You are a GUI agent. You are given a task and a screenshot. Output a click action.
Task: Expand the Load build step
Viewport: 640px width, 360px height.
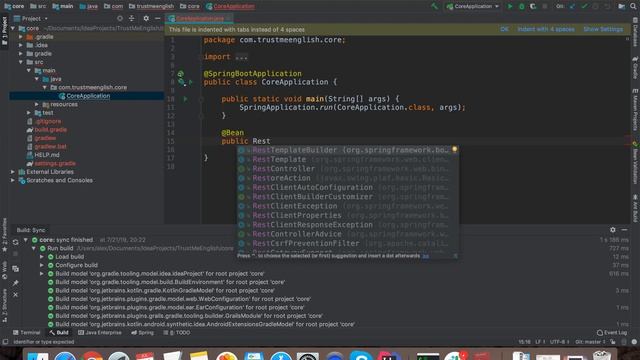42,257
